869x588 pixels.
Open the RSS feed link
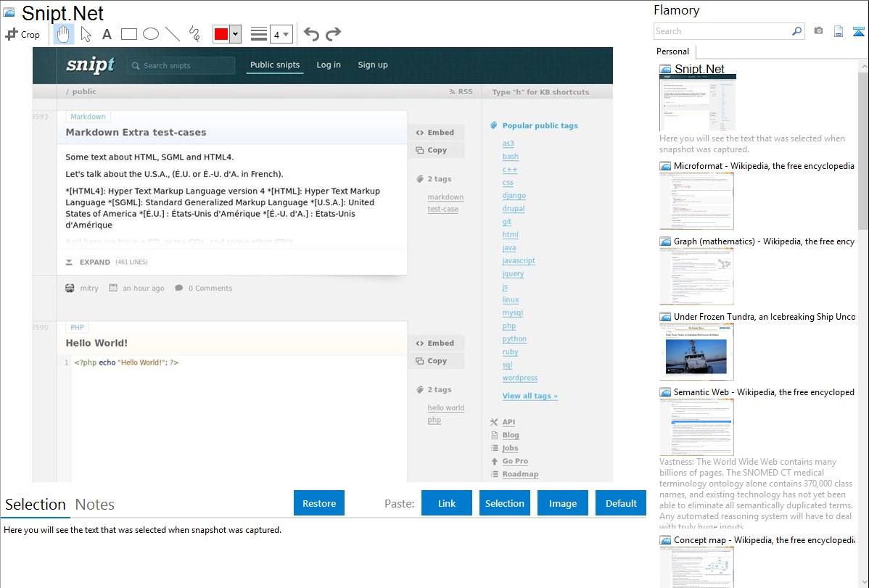(x=461, y=92)
